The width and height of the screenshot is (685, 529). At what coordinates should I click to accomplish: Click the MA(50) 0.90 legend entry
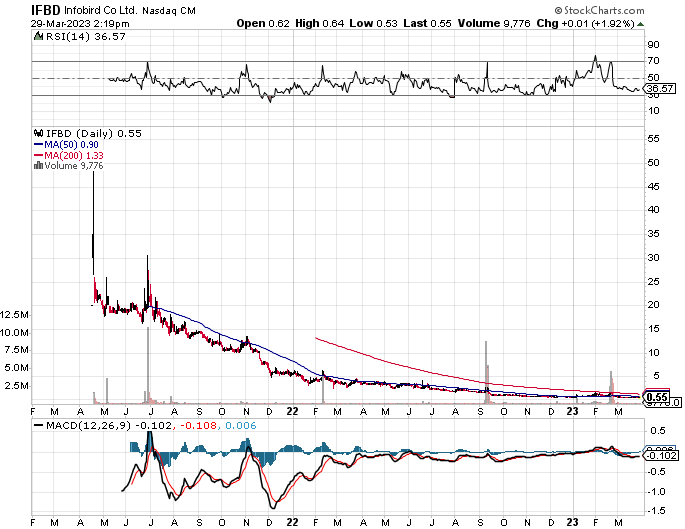(x=72, y=145)
